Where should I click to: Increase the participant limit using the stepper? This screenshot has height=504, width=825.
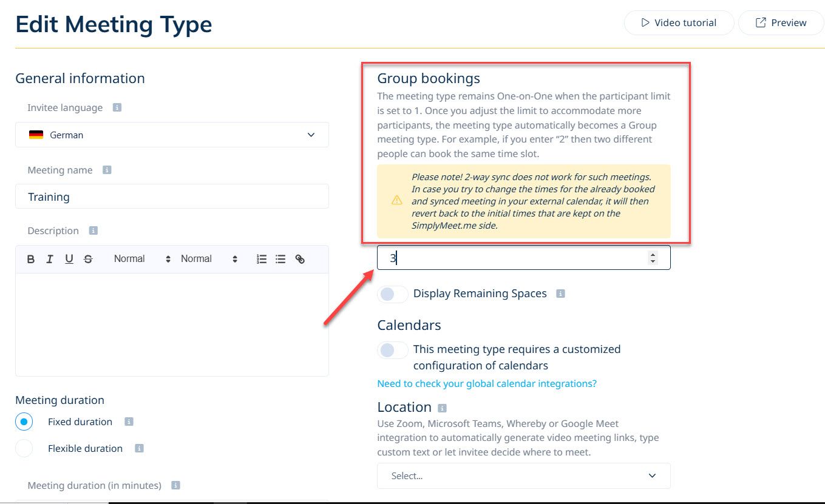[x=653, y=254]
